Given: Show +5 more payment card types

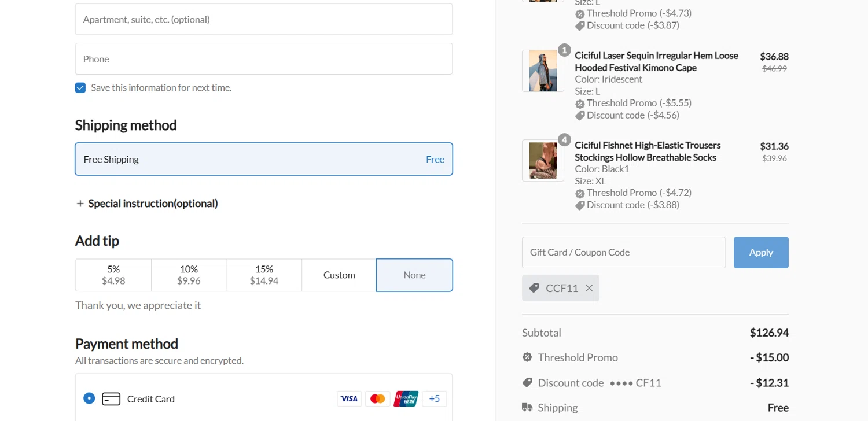Looking at the screenshot, I should tap(435, 398).
